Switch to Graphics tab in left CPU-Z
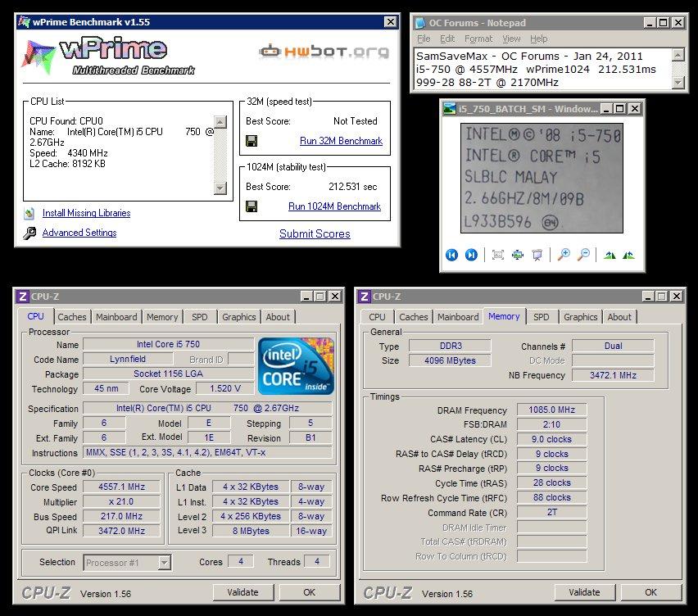The width and height of the screenshot is (698, 616). pos(239,317)
